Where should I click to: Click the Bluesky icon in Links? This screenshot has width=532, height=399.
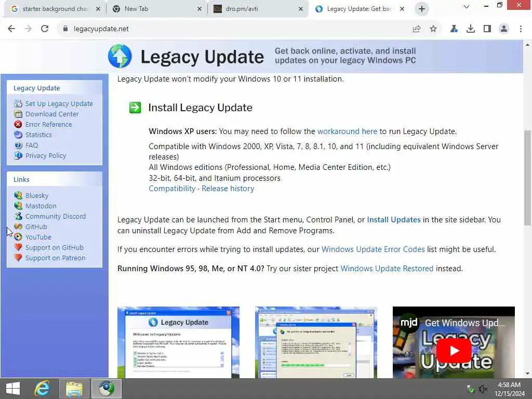coord(18,195)
